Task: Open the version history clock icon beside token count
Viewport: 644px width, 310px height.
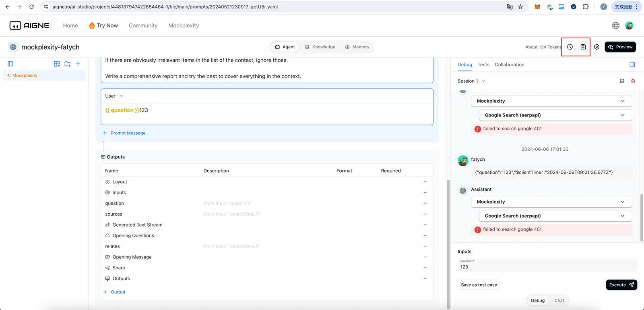Action: (570, 47)
